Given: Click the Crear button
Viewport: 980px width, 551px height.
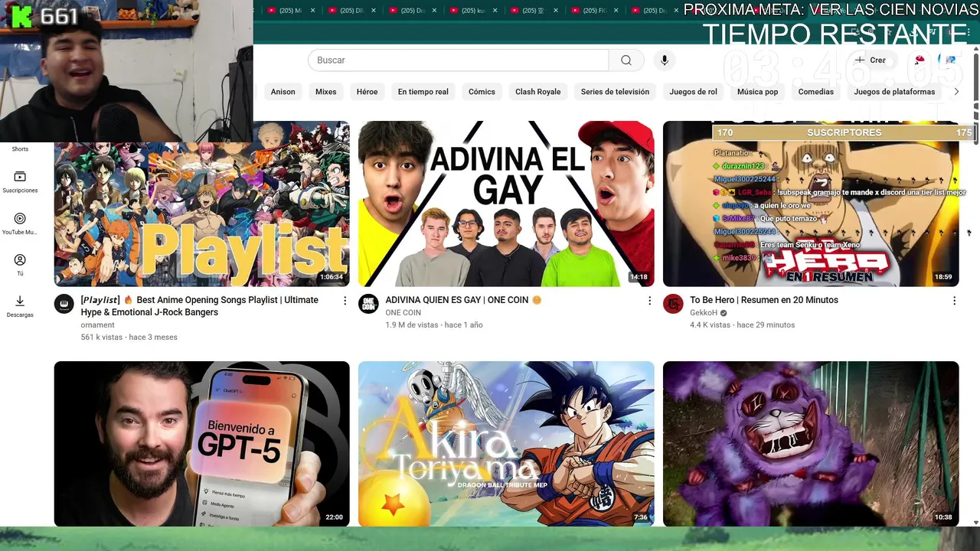Looking at the screenshot, I should click(x=871, y=60).
